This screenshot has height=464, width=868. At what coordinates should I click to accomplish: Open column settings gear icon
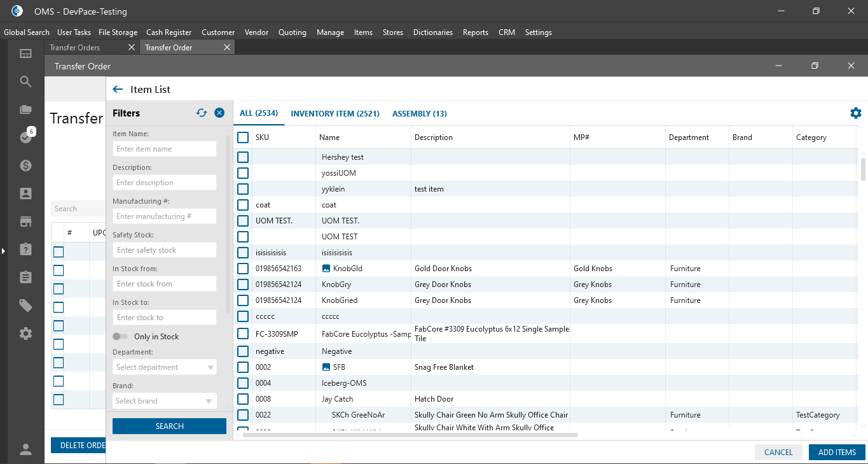pyautogui.click(x=856, y=113)
